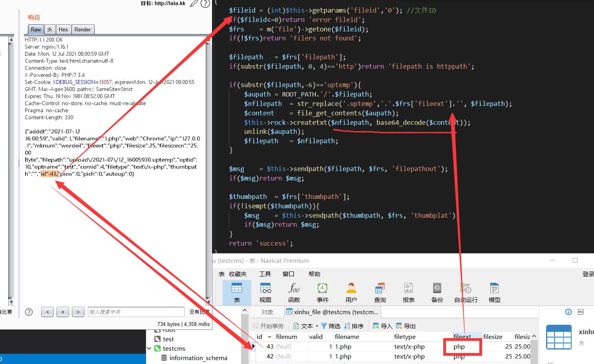Click the filesize column header
Viewport: 594px width, 364px height.
pyautogui.click(x=498, y=337)
